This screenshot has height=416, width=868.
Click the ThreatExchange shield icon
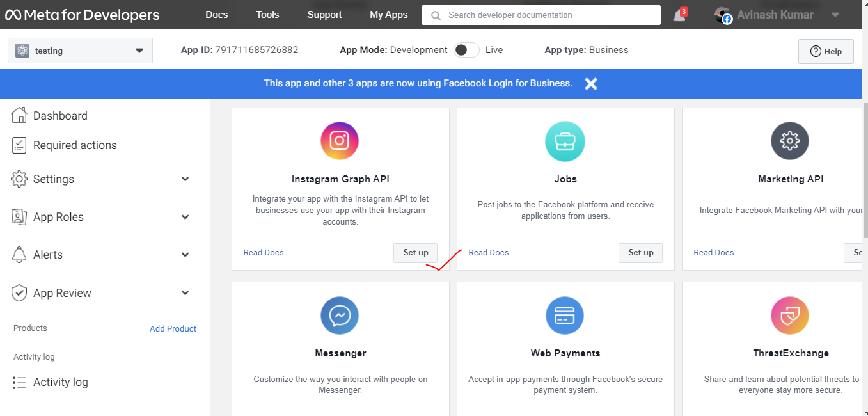tap(790, 316)
